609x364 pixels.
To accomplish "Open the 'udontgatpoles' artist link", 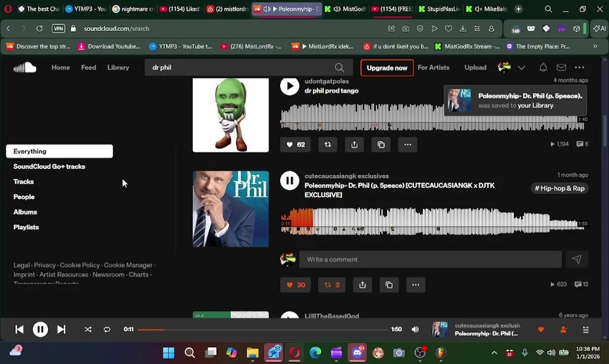I will point(327,81).
